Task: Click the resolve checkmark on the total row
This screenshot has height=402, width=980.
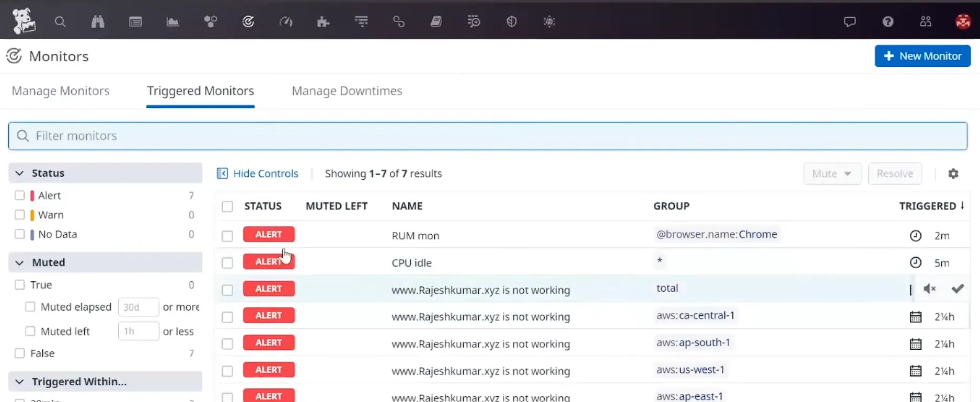Action: click(x=958, y=289)
